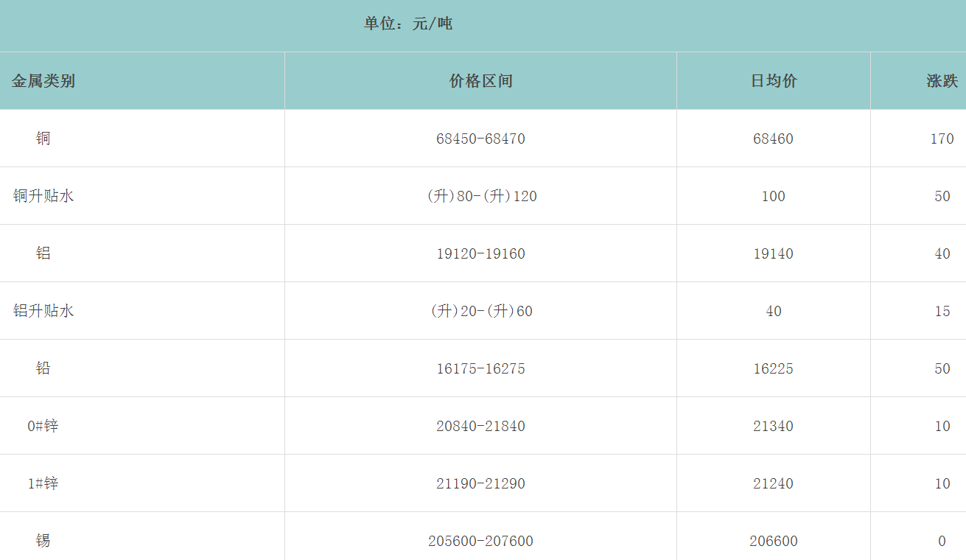The width and height of the screenshot is (966, 560).
Task: Click the 0#锌 price range 20840-21840
Action: [480, 426]
